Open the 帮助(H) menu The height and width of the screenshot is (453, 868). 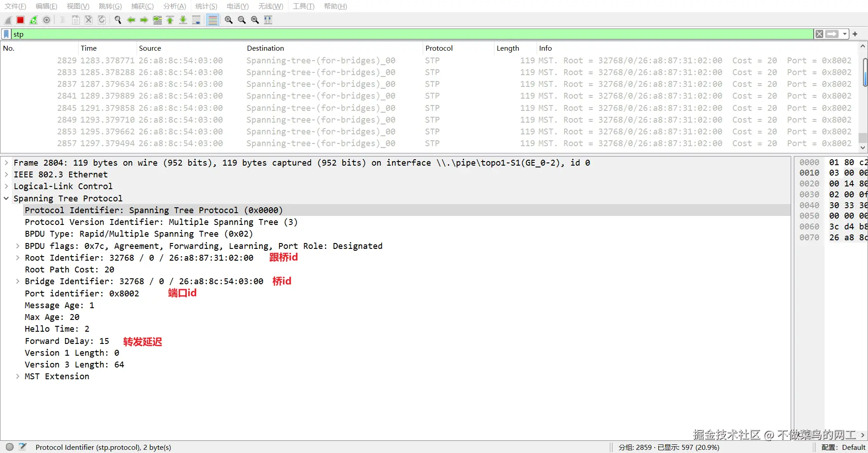(x=335, y=6)
